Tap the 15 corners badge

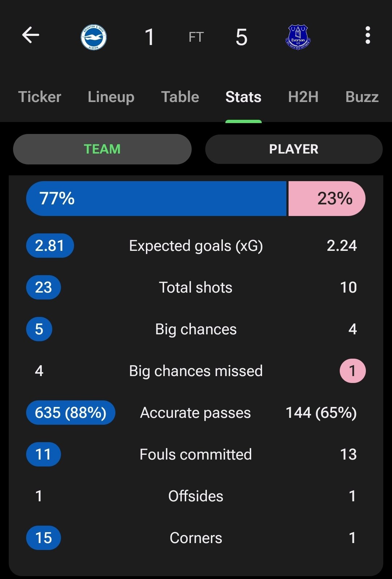pyautogui.click(x=44, y=538)
